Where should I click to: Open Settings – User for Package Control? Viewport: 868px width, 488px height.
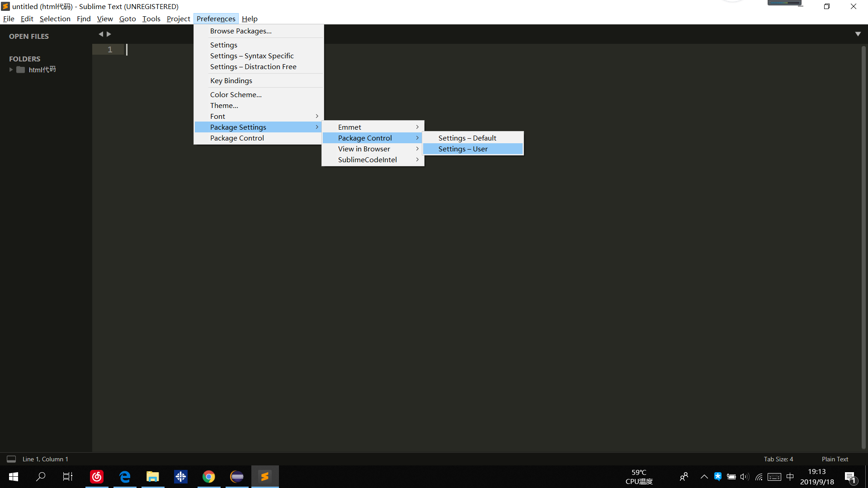pyautogui.click(x=473, y=149)
